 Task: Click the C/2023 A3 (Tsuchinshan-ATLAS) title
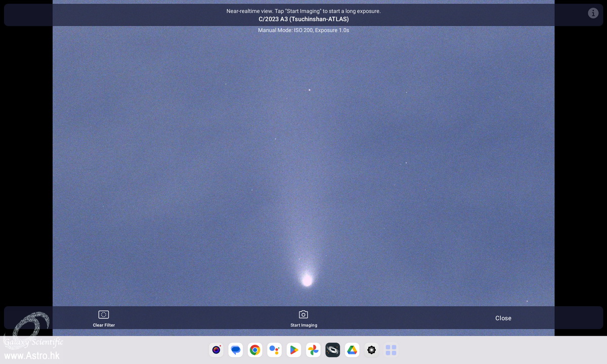click(303, 19)
